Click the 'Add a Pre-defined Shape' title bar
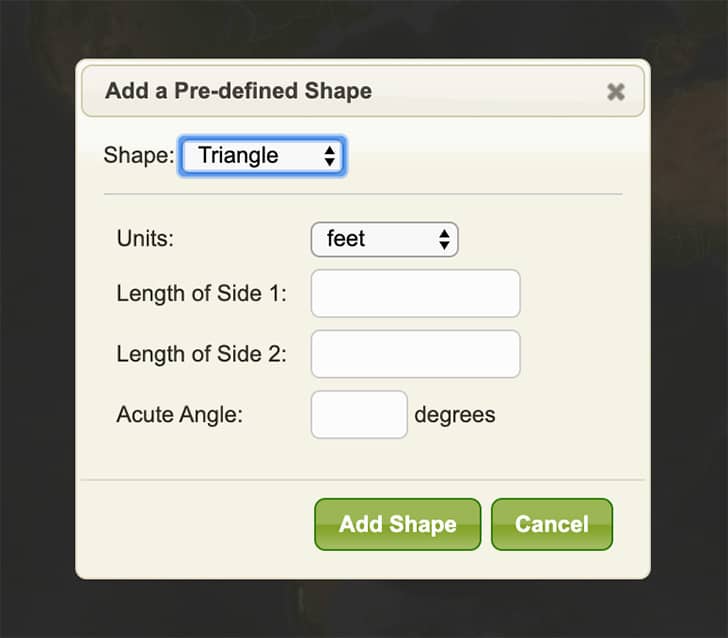728x638 pixels. click(x=363, y=91)
